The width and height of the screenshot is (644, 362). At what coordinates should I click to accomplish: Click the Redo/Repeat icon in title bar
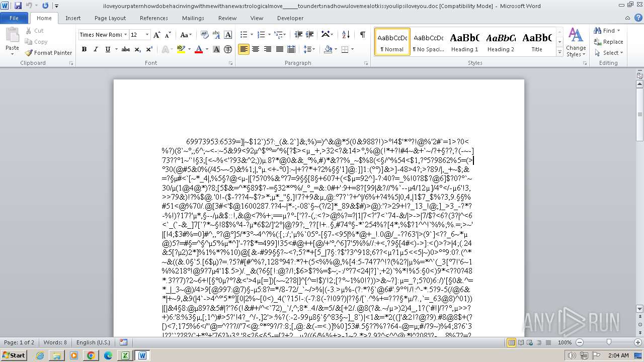coord(45,6)
